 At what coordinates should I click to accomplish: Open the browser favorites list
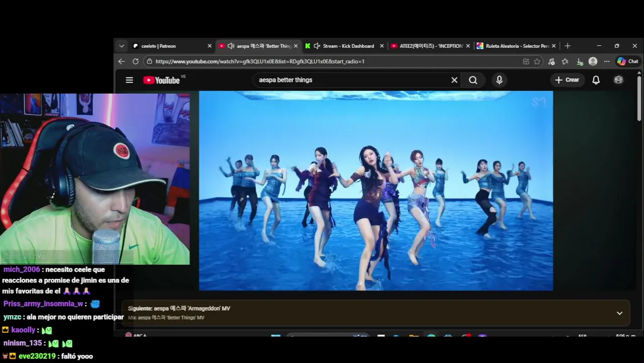[x=565, y=62]
